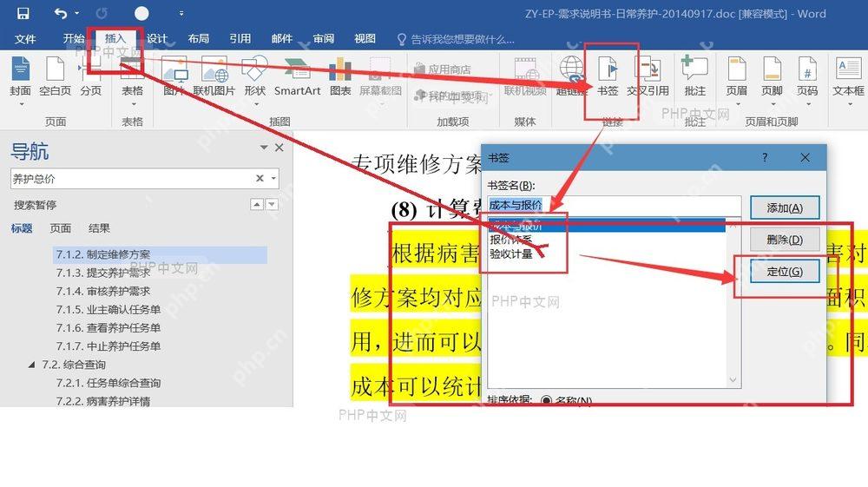Switch to 结果 navigation tab
Image resolution: width=868 pixels, height=487 pixels.
click(99, 228)
